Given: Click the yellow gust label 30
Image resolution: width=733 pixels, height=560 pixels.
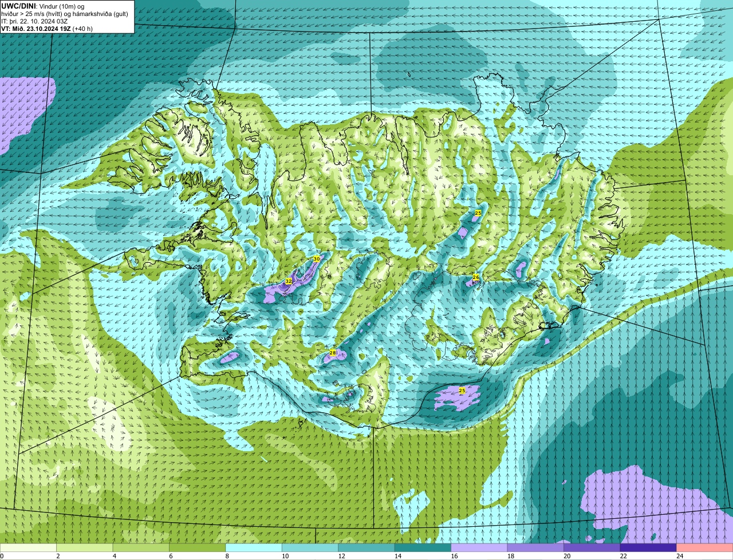Looking at the screenshot, I should pos(316,259).
